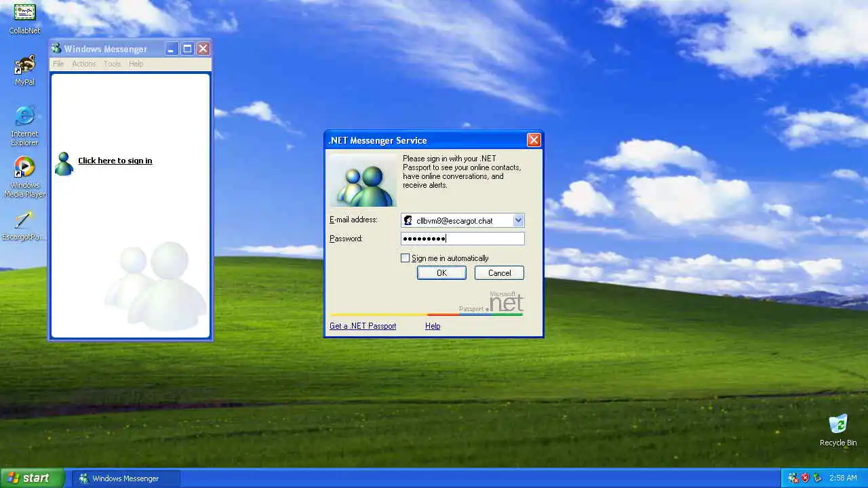Click the .NET Messenger buddies picture in dialog
The image size is (868, 488).
click(363, 180)
